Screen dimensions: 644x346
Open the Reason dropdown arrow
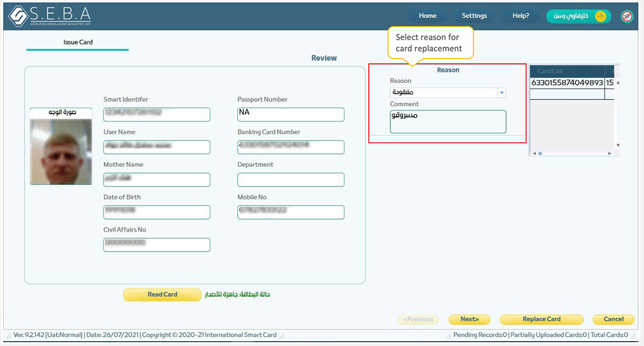tap(502, 93)
